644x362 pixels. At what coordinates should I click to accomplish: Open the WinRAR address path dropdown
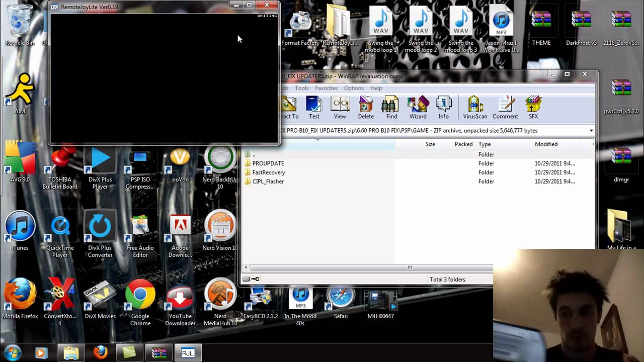pos(591,130)
